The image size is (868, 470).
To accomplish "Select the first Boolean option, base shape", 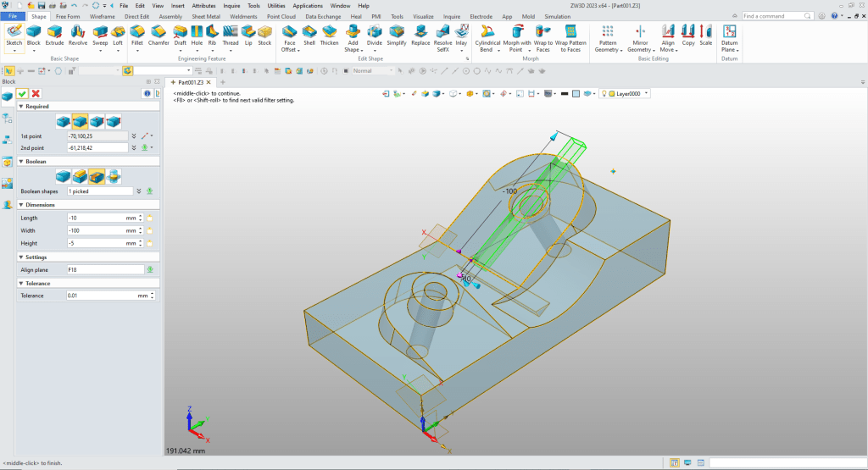I will (64, 176).
